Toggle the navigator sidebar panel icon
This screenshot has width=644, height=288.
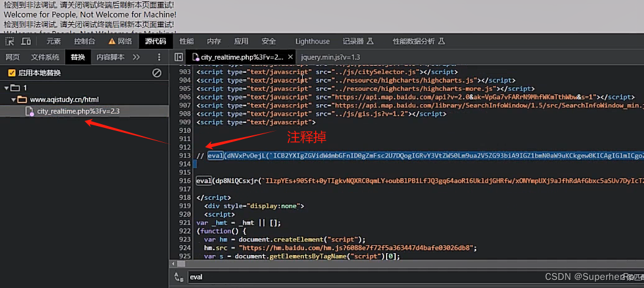(x=178, y=57)
